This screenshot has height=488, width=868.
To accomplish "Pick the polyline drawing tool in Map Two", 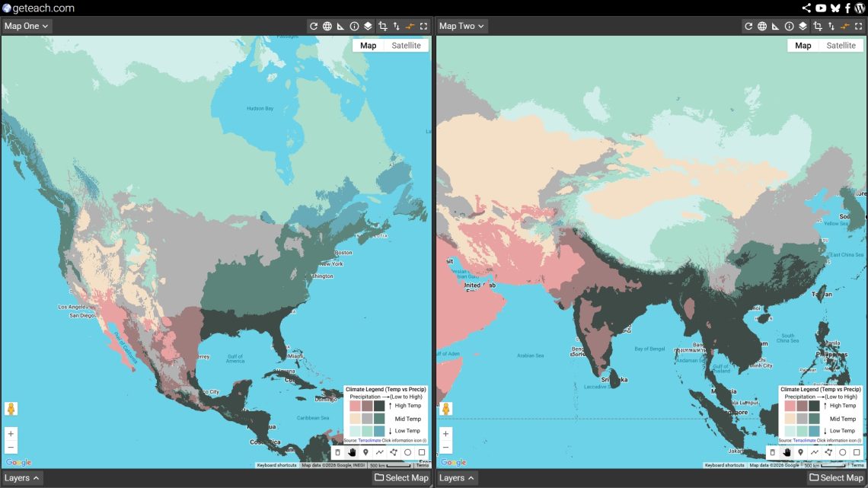I will pos(814,452).
